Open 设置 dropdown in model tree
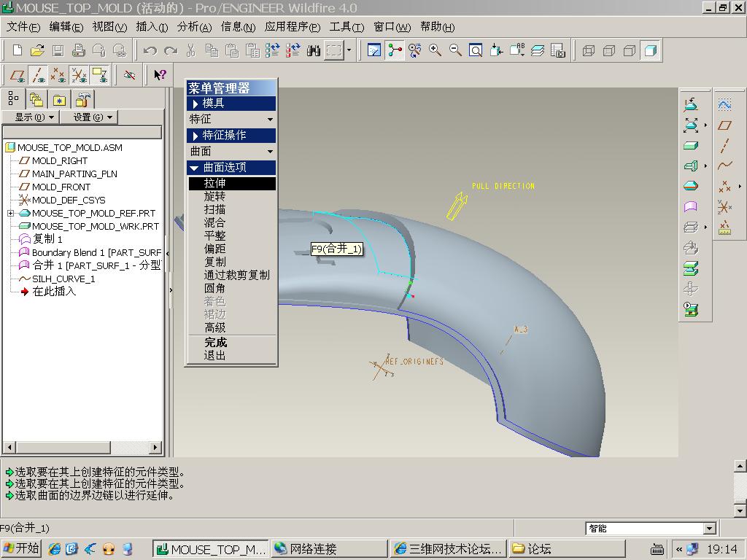Screen dimensions: 747x560 89,117
